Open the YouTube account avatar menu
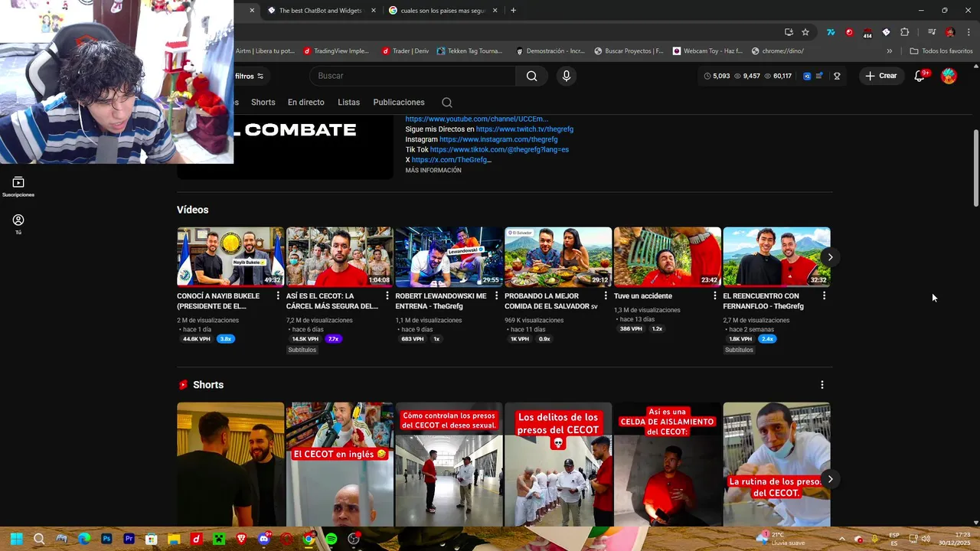The width and height of the screenshot is (980, 551). point(949,76)
